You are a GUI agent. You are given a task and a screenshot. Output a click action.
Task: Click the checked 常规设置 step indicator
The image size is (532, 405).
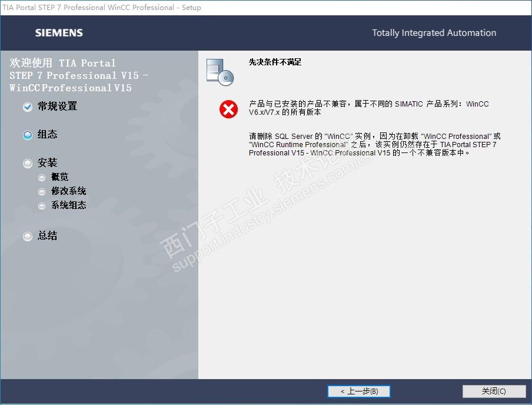click(28, 107)
